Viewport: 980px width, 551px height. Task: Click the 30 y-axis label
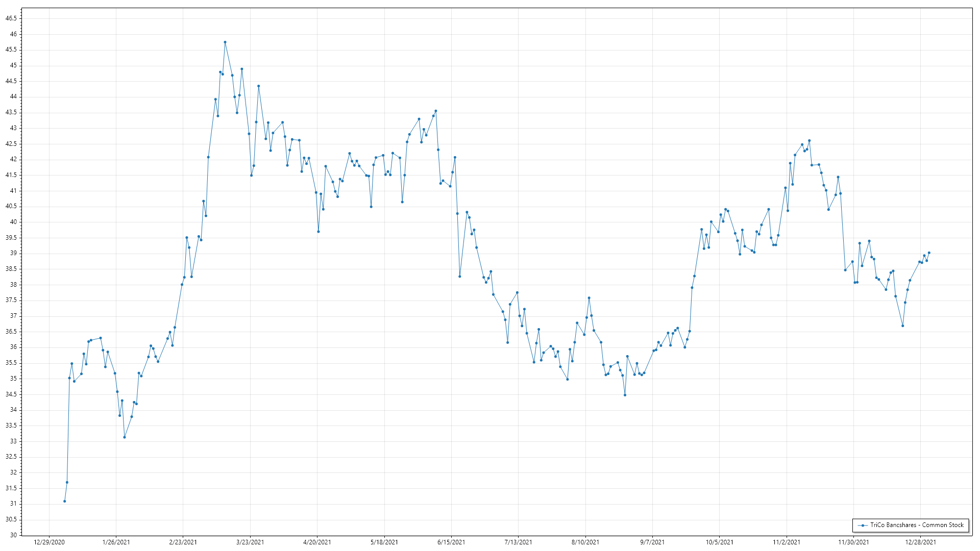[x=13, y=535]
